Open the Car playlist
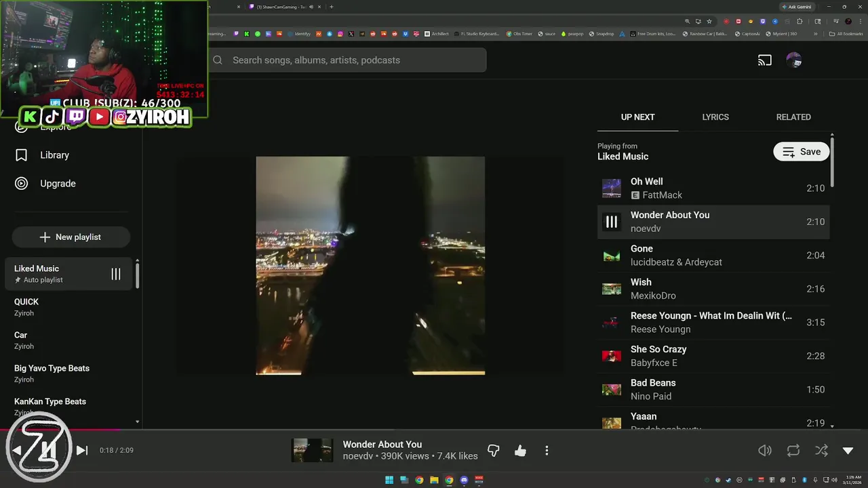This screenshot has height=488, width=868. 68,340
